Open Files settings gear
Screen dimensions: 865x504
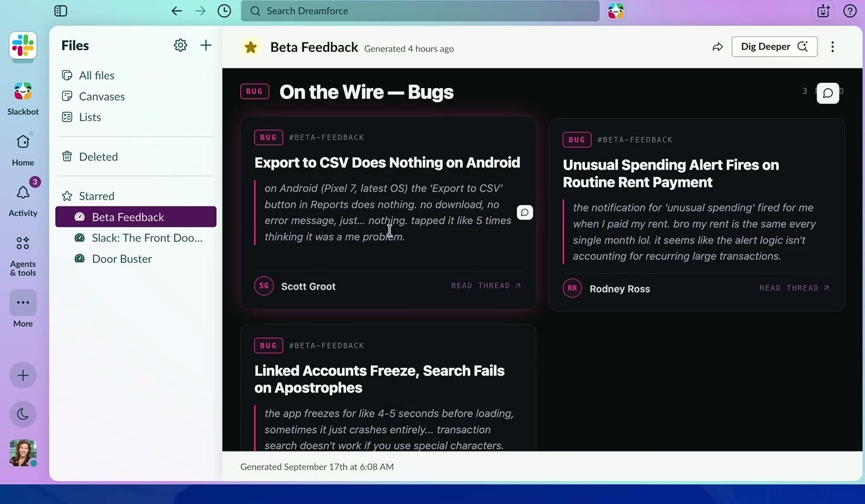pos(181,45)
